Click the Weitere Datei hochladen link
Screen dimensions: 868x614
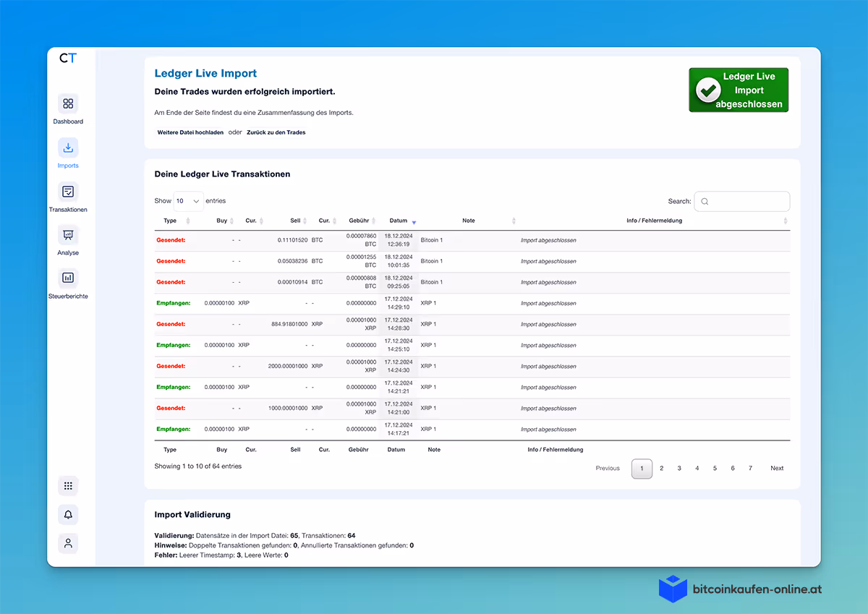pyautogui.click(x=190, y=132)
